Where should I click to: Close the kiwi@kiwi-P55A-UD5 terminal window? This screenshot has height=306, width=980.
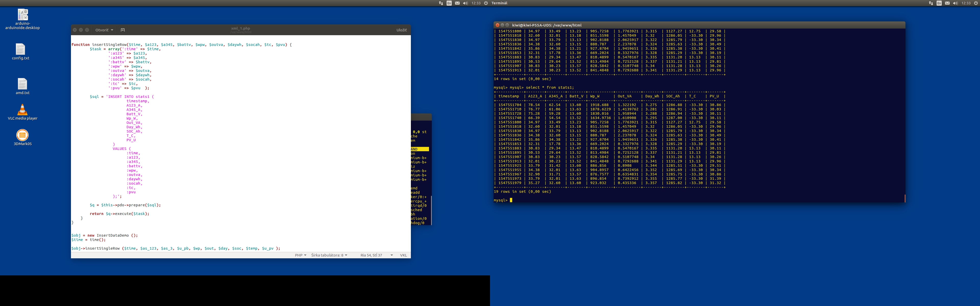click(497, 25)
